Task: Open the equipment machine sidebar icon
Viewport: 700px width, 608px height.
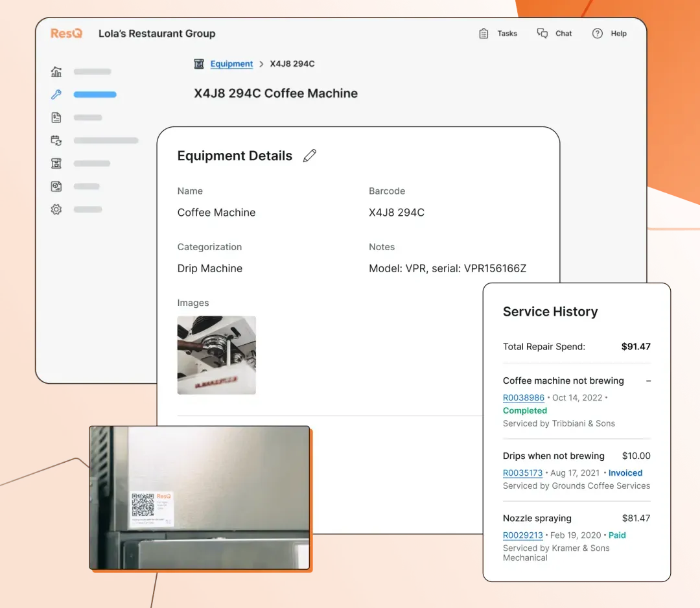Action: [x=56, y=163]
